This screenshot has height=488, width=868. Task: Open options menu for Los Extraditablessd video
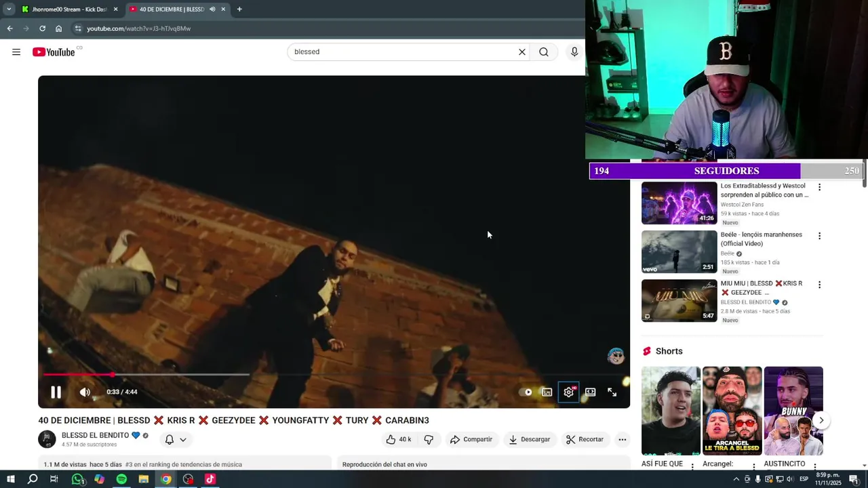click(x=819, y=187)
